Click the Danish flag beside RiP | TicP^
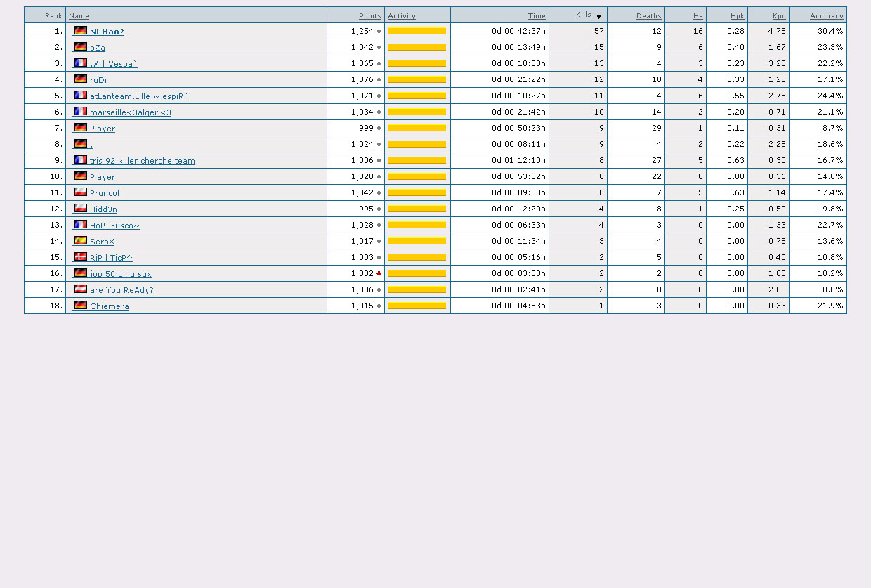 pyautogui.click(x=81, y=257)
